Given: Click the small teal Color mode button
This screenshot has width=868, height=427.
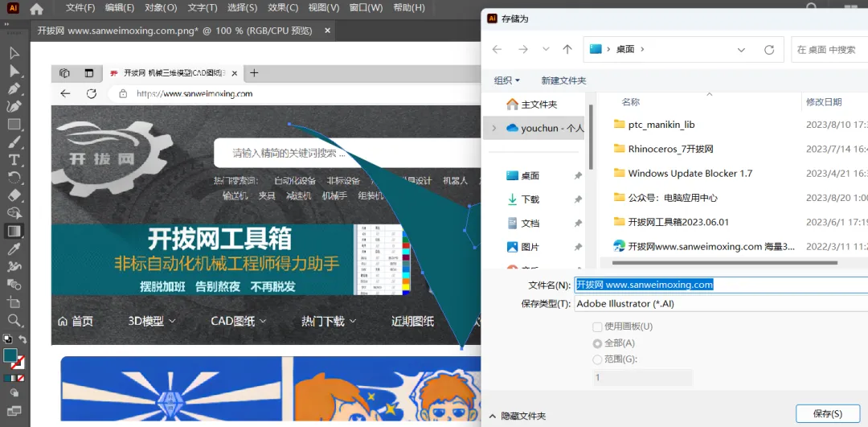Looking at the screenshot, I should coord(7,378).
